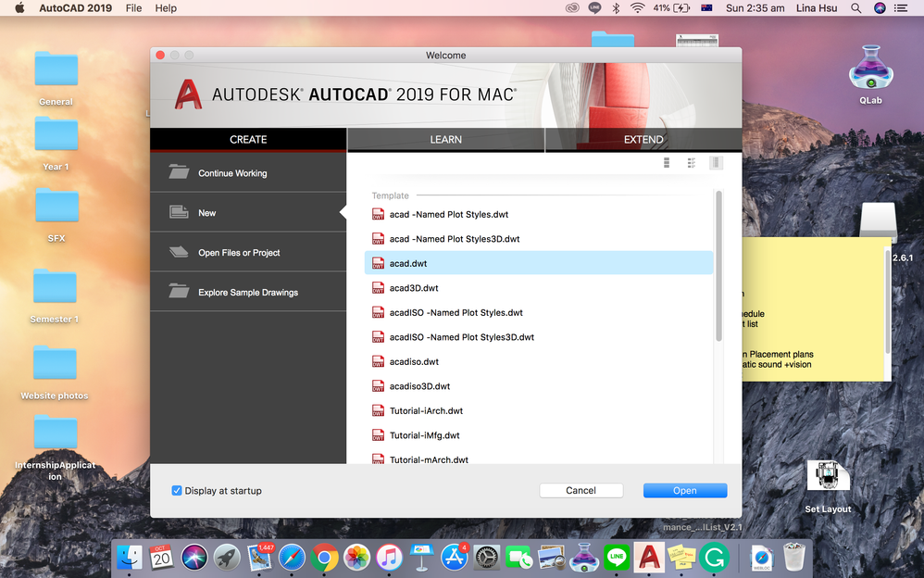Click the dwt icon beside acad3D.dwt
Image resolution: width=924 pixels, height=578 pixels.
(x=378, y=288)
